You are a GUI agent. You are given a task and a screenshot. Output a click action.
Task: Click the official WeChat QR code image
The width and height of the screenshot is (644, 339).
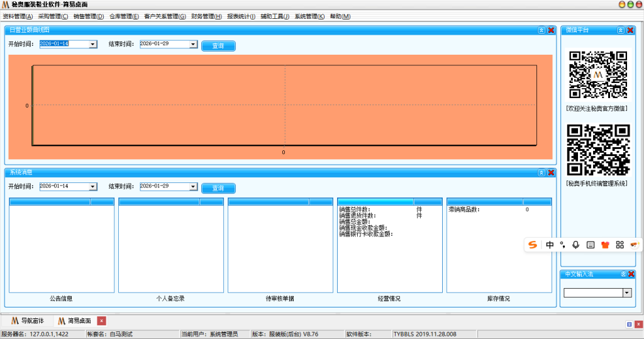(x=598, y=75)
